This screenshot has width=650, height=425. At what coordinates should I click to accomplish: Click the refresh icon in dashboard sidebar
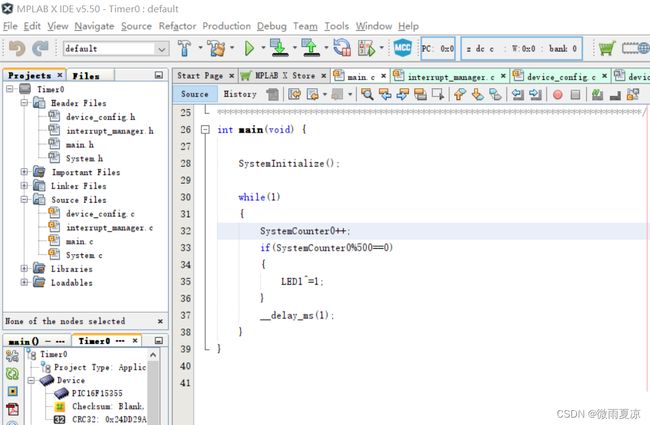point(12,374)
